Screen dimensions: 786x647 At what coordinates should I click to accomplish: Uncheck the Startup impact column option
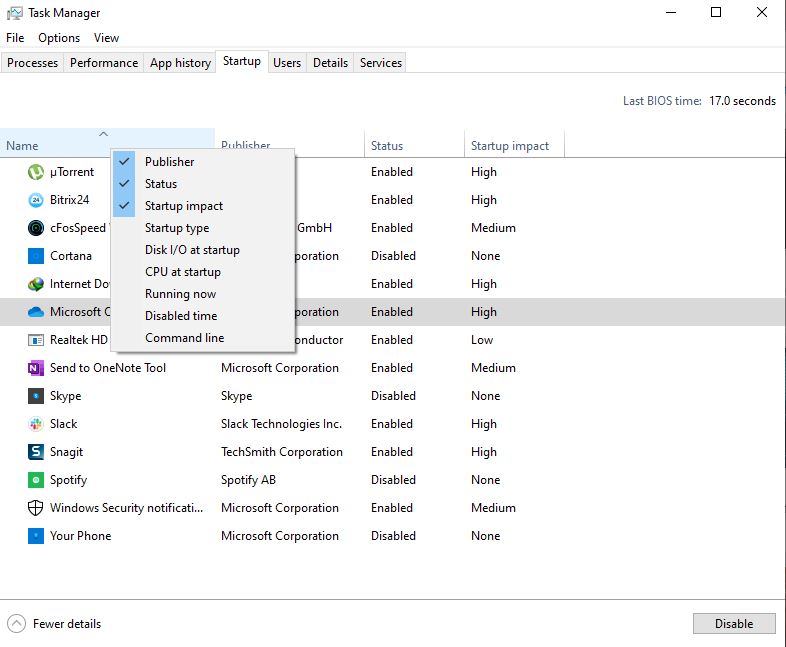(203, 206)
